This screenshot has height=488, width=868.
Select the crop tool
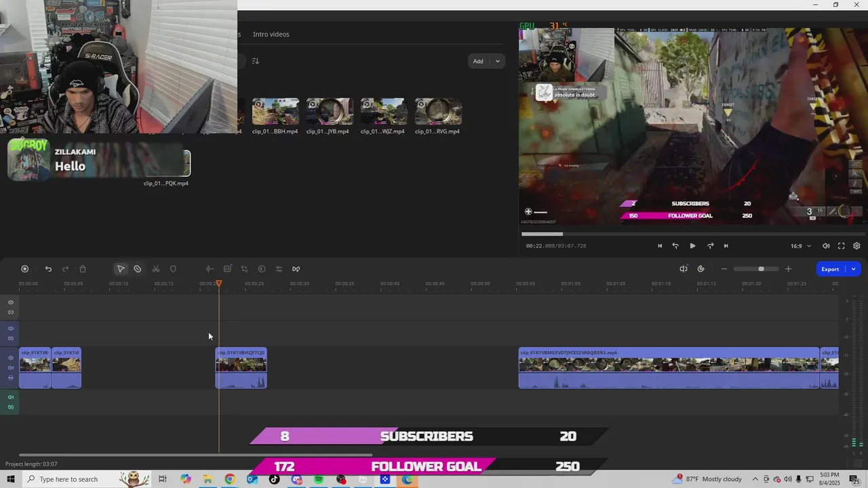coord(244,269)
